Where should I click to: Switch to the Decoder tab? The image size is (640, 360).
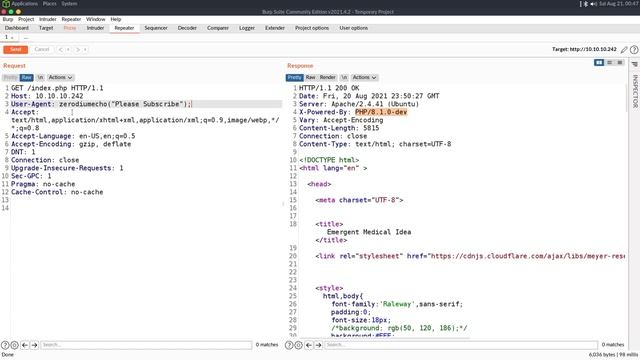point(187,28)
